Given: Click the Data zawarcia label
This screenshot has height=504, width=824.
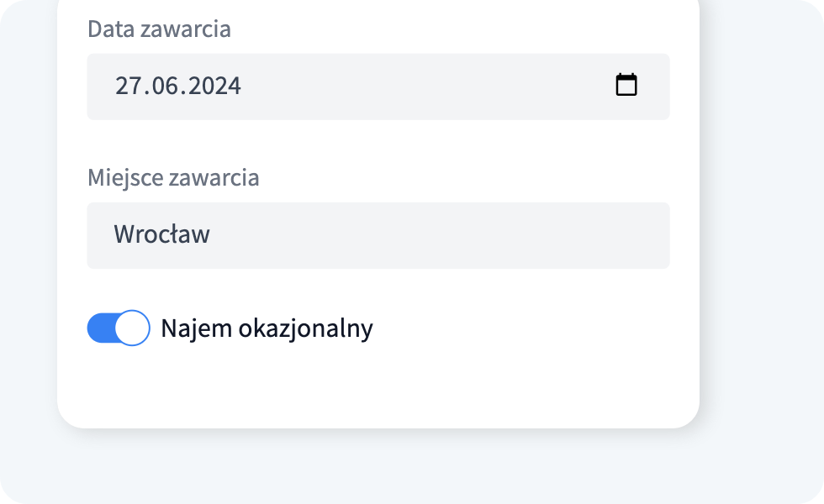Looking at the screenshot, I should [159, 29].
